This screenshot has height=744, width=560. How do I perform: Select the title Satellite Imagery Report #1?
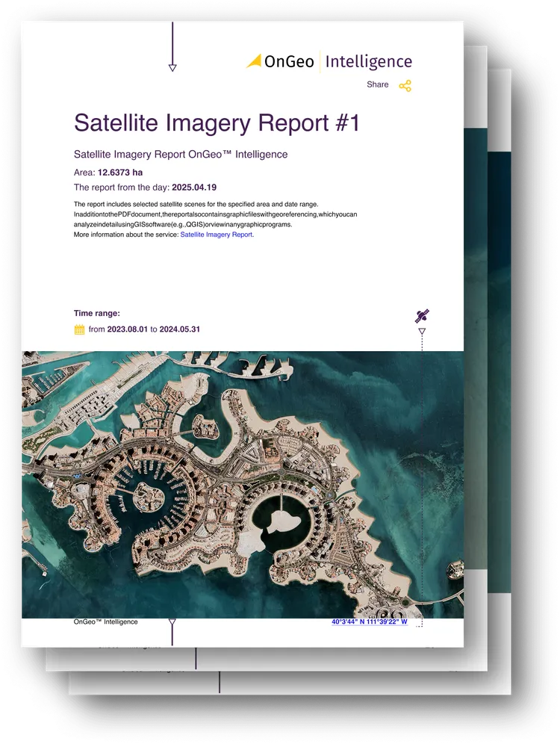pyautogui.click(x=217, y=123)
